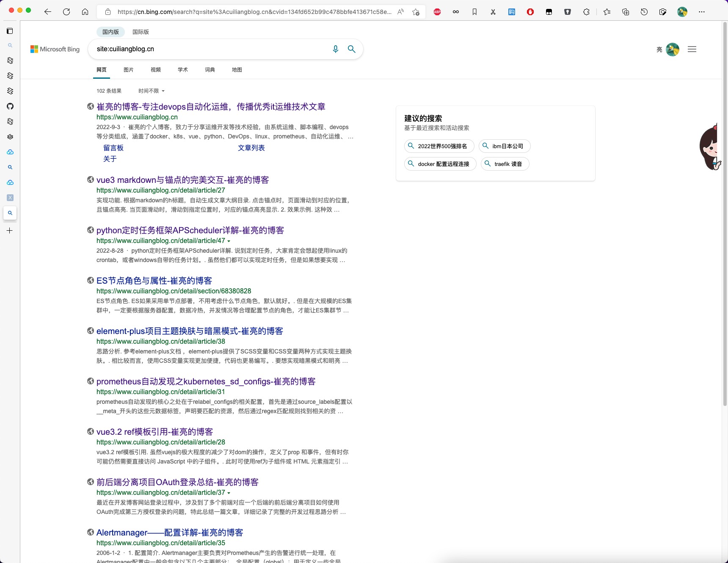Viewport: 728px width, 563px height.
Task: Click the browser profile avatar in toolbar
Action: coord(682,12)
